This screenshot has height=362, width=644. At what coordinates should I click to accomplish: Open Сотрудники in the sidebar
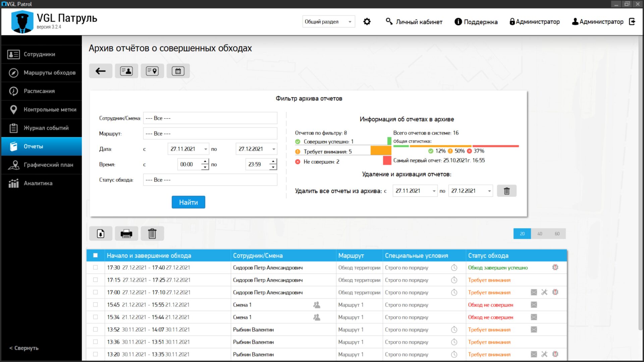pos(42,54)
